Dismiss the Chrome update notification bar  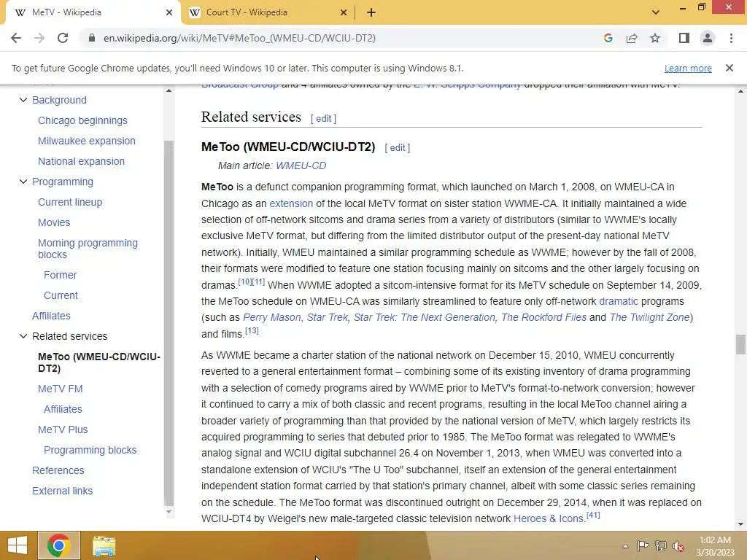(x=729, y=68)
